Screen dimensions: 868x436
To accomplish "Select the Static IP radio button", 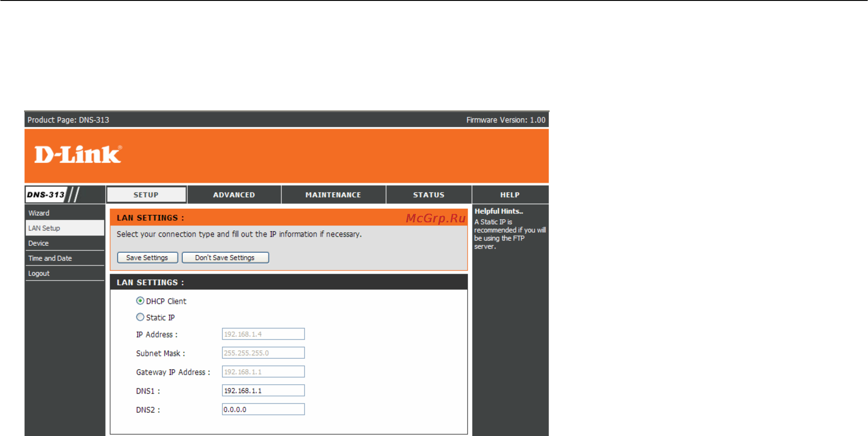I will (140, 317).
